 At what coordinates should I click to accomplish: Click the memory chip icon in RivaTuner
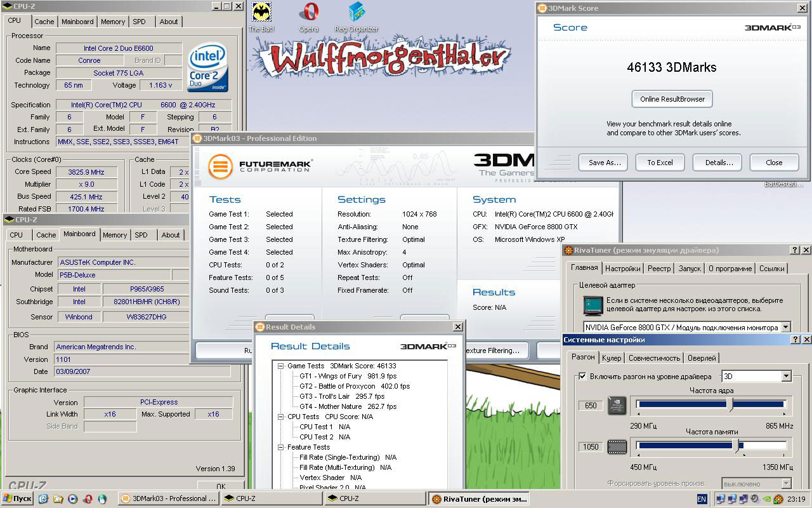coord(617,447)
